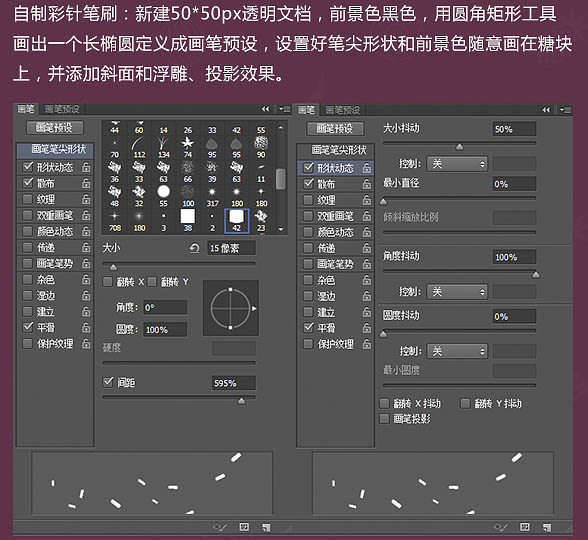Toggle lock icon for 传递 in left panel
Screen dimensions: 588x540
(86, 248)
